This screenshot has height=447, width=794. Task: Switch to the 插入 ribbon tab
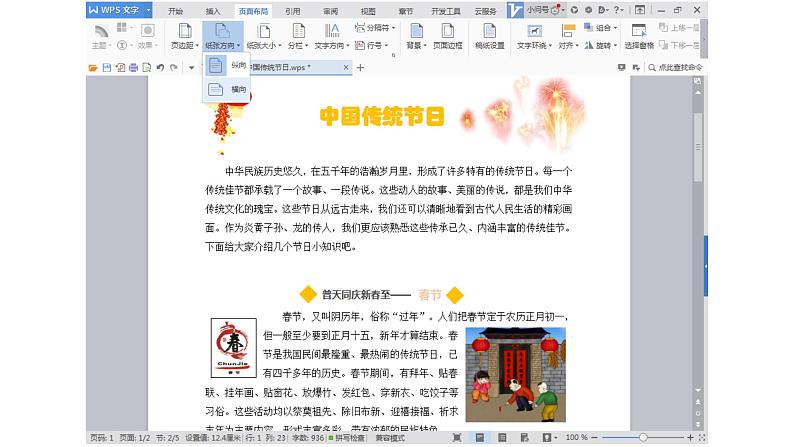tap(213, 10)
